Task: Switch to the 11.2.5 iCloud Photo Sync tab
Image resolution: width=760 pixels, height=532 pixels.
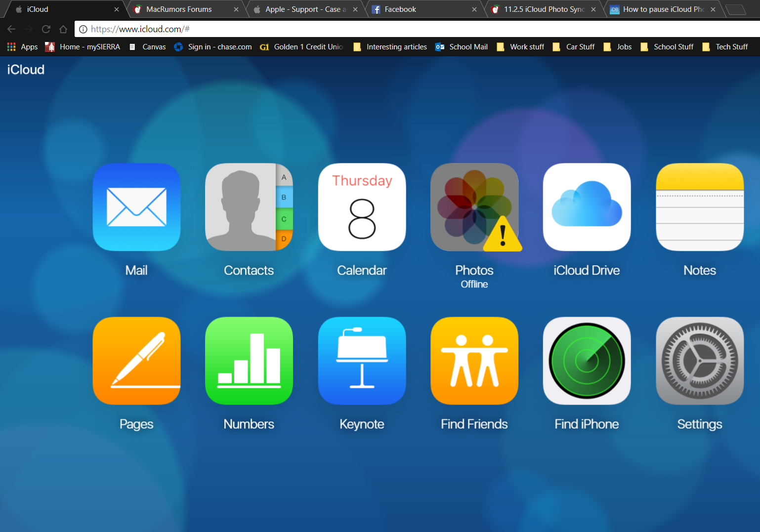Action: 544,9
